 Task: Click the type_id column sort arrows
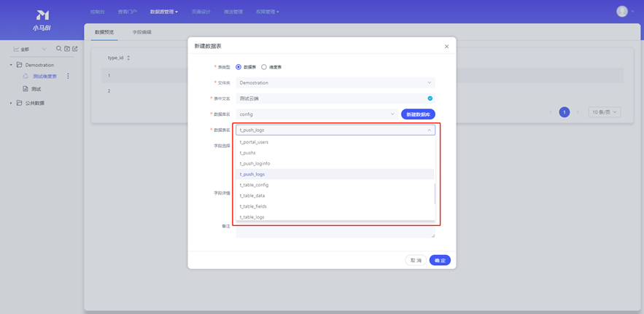coord(128,58)
